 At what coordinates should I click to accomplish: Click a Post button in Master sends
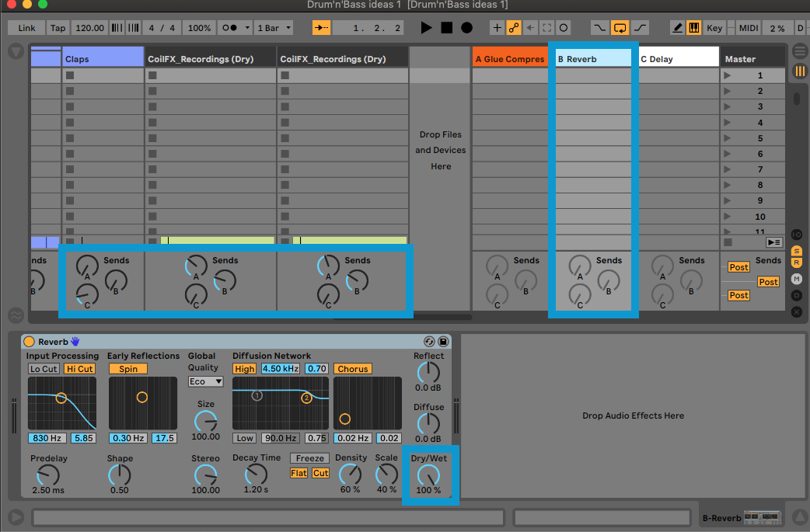738,266
